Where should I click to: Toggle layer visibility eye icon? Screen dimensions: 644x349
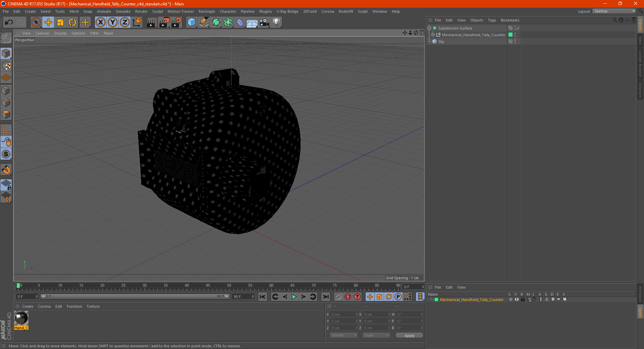517,299
